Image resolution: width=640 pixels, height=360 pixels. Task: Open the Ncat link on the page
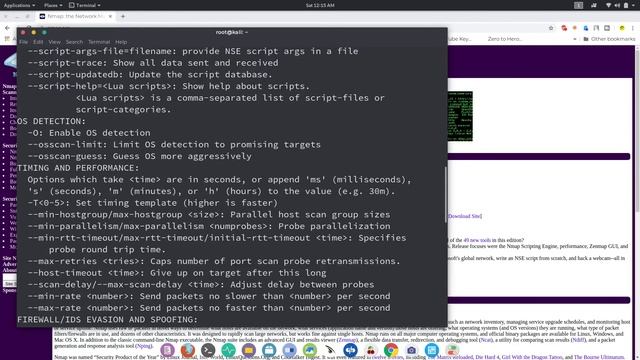point(486,340)
